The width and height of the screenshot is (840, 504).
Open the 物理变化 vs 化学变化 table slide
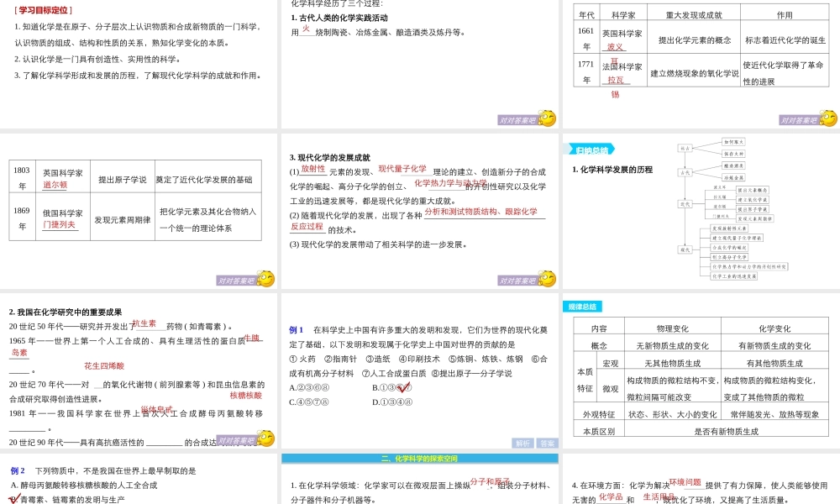(701, 370)
